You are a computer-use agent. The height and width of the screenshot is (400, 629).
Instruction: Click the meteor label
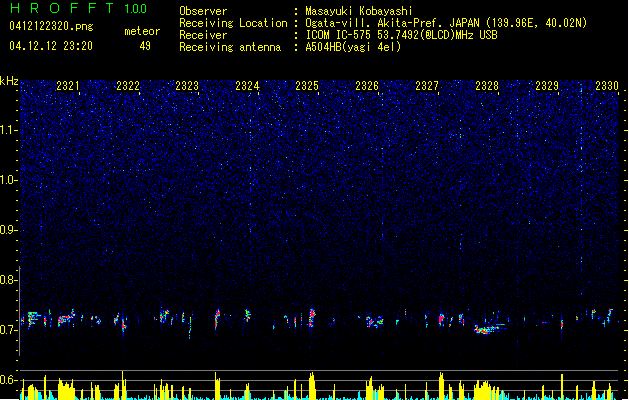[x=142, y=31]
